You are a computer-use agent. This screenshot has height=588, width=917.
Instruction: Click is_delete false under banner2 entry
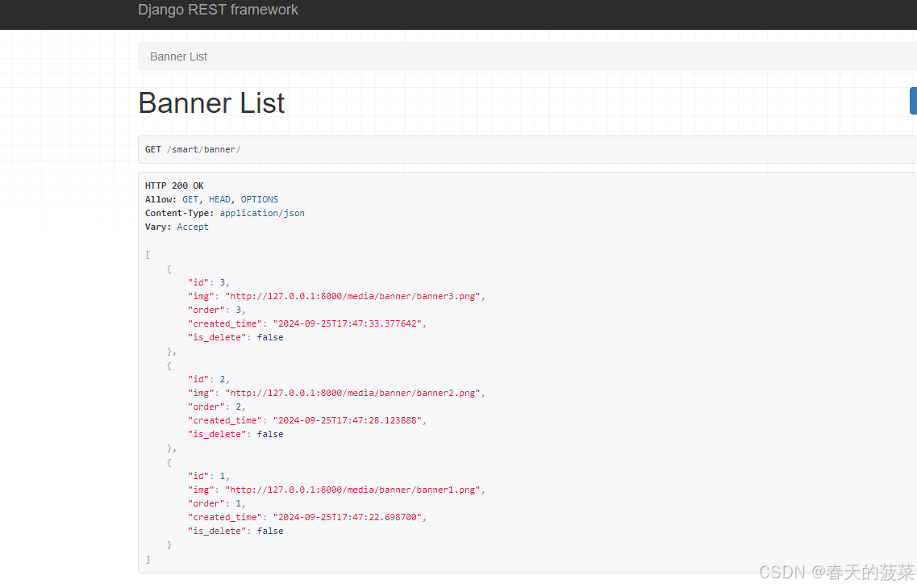coord(236,434)
